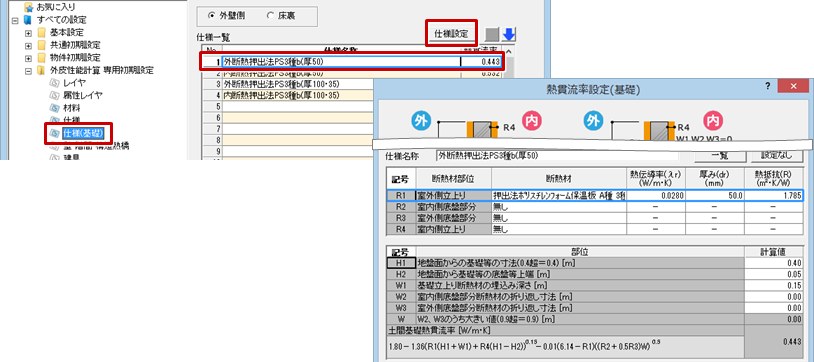Screen dimensions: 814x362
Task: Select 属性レイヤ in the settings tree
Action: click(x=82, y=95)
